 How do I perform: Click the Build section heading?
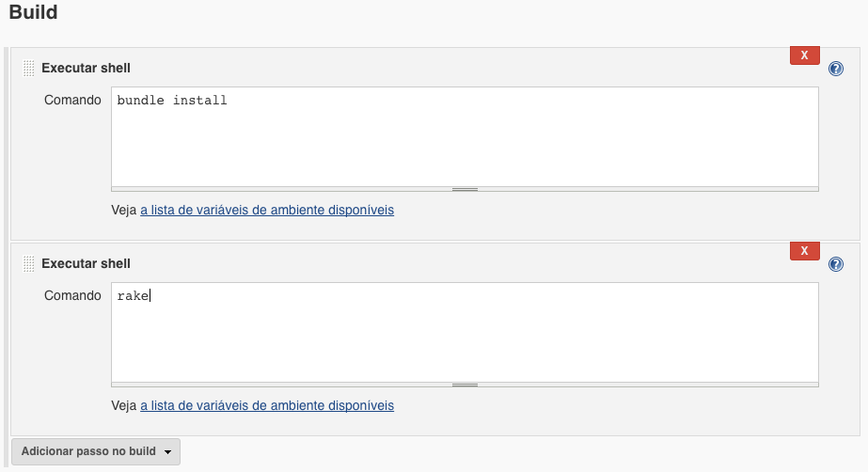coord(33,12)
